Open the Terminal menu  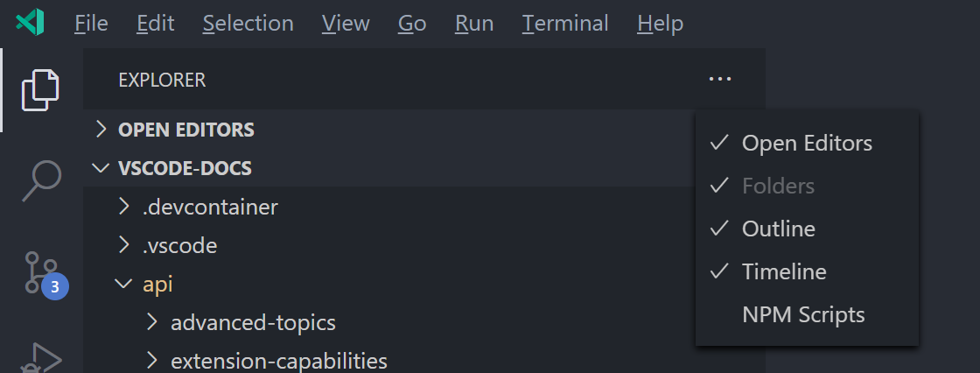[x=565, y=24]
